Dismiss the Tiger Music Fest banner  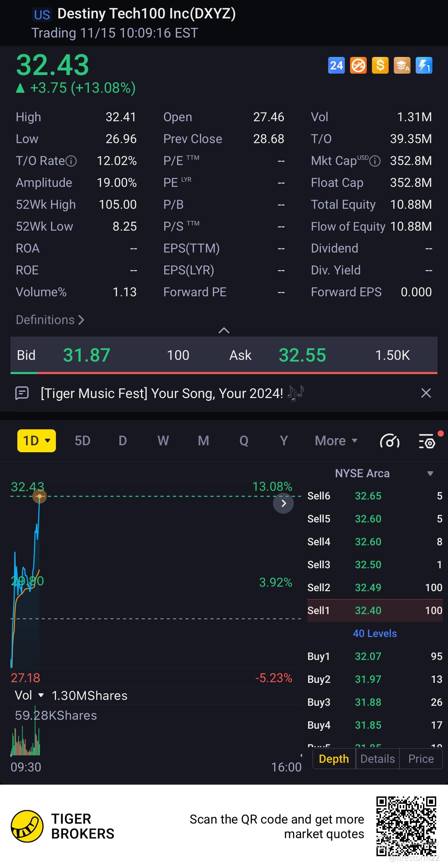click(426, 393)
